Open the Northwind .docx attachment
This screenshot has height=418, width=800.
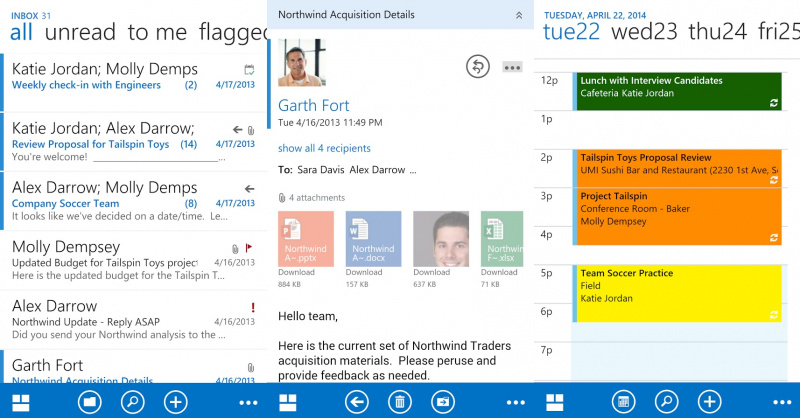(x=373, y=238)
